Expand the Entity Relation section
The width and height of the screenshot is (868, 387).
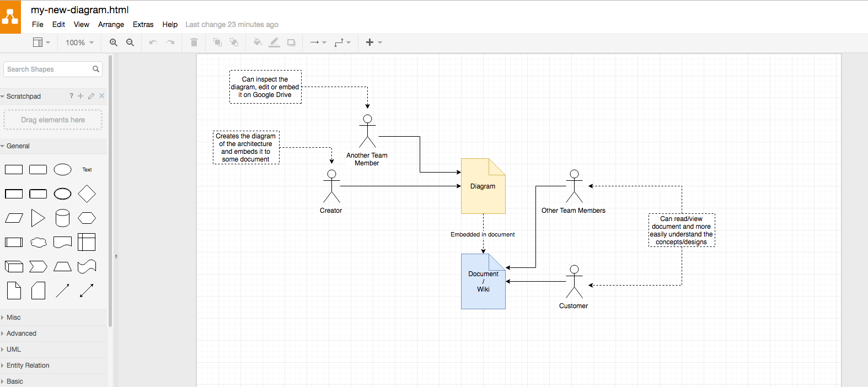point(28,365)
